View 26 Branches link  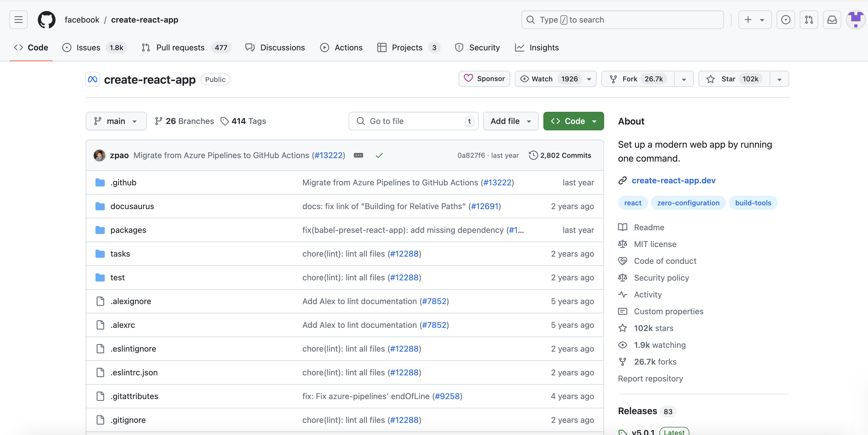[x=184, y=121]
